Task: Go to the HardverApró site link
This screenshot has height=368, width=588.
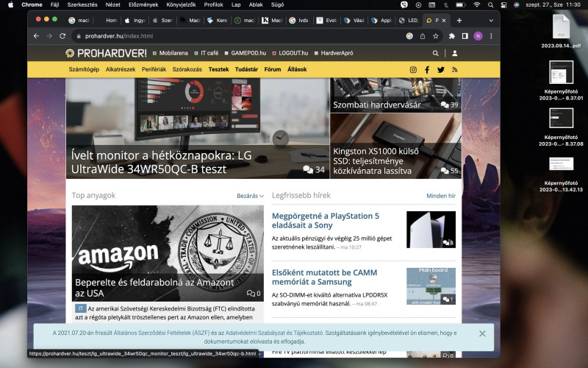Action: [x=334, y=53]
